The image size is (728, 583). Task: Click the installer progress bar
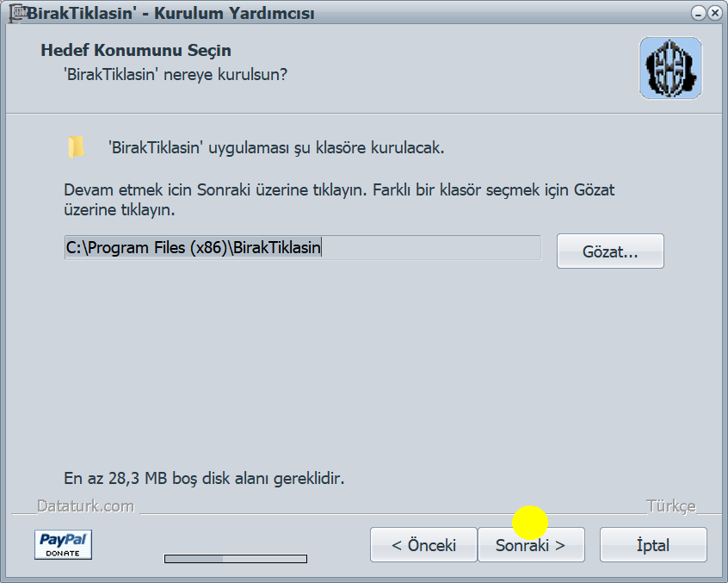tap(236, 558)
